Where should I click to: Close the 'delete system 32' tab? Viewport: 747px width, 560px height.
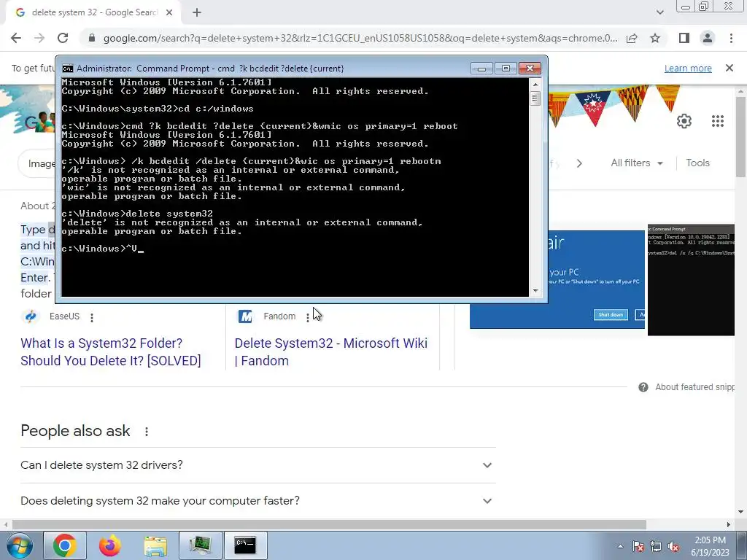169,13
